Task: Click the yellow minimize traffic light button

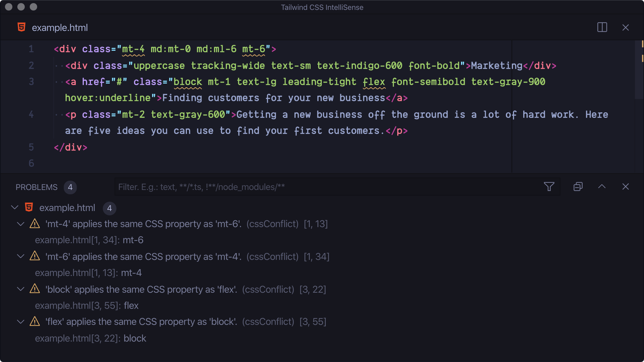Action: [21, 6]
